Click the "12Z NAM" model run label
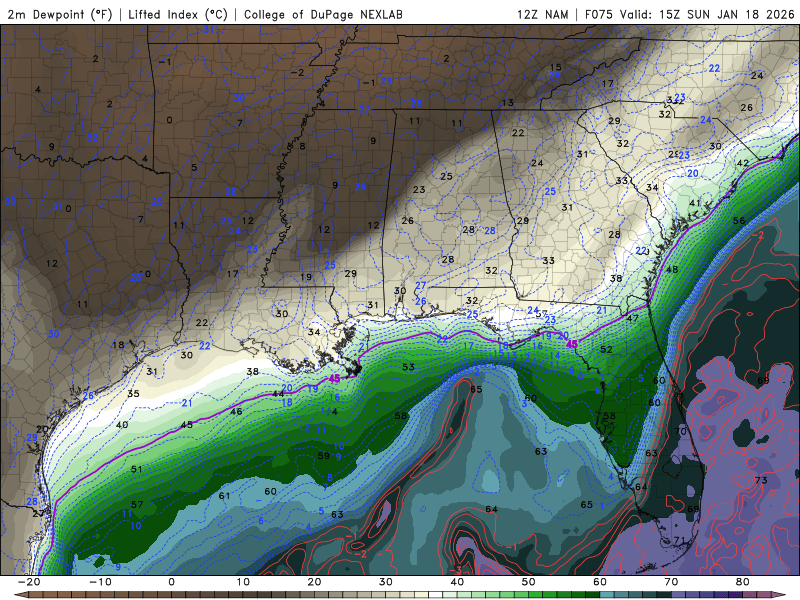The image size is (800, 600). 543,14
